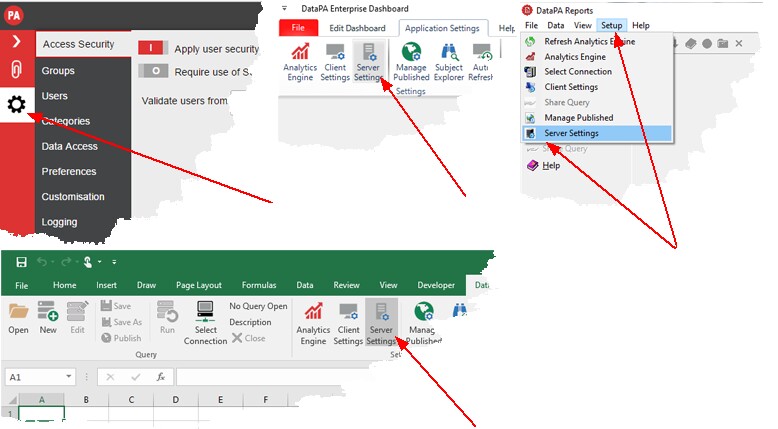
Task: Switch to the Excel Developer tab
Action: pyautogui.click(x=436, y=285)
